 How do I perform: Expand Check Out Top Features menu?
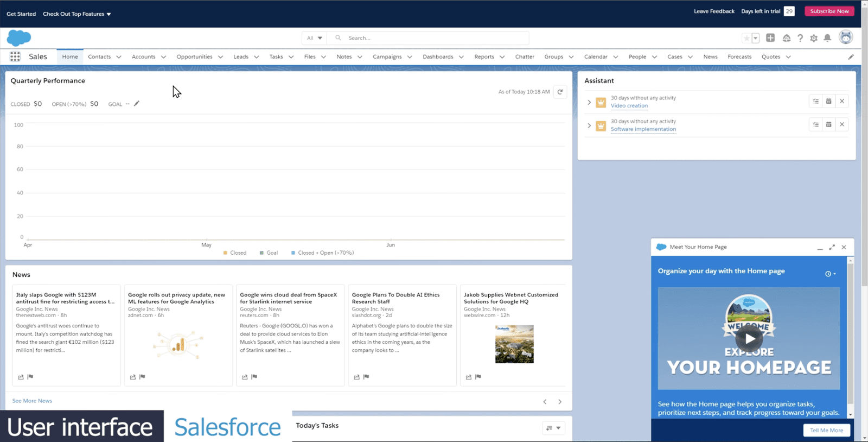[x=77, y=14]
